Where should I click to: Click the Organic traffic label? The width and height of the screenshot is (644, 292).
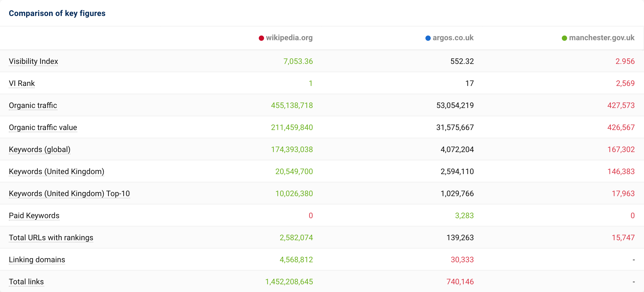pyautogui.click(x=33, y=105)
